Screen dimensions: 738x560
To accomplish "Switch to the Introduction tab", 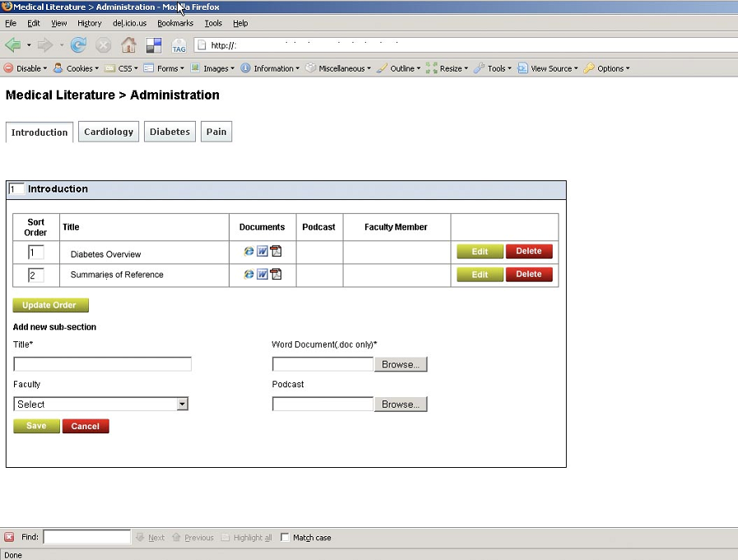I will click(39, 132).
